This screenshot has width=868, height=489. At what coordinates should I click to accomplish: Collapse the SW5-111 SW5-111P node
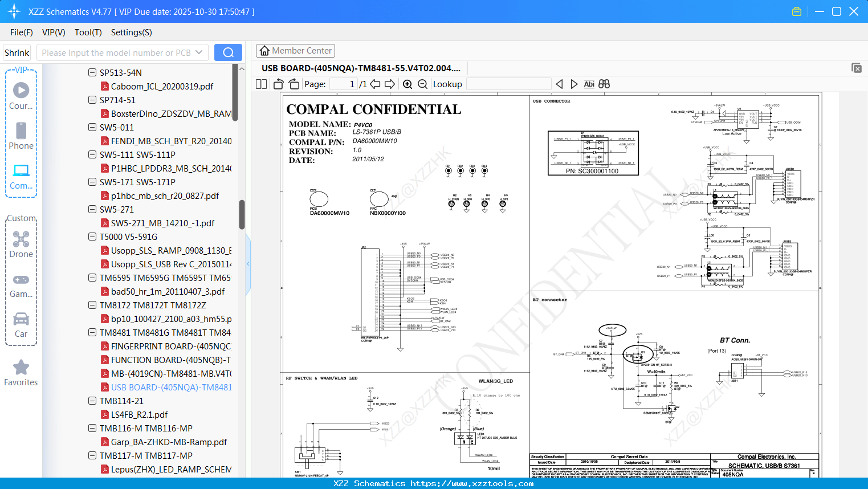click(92, 154)
